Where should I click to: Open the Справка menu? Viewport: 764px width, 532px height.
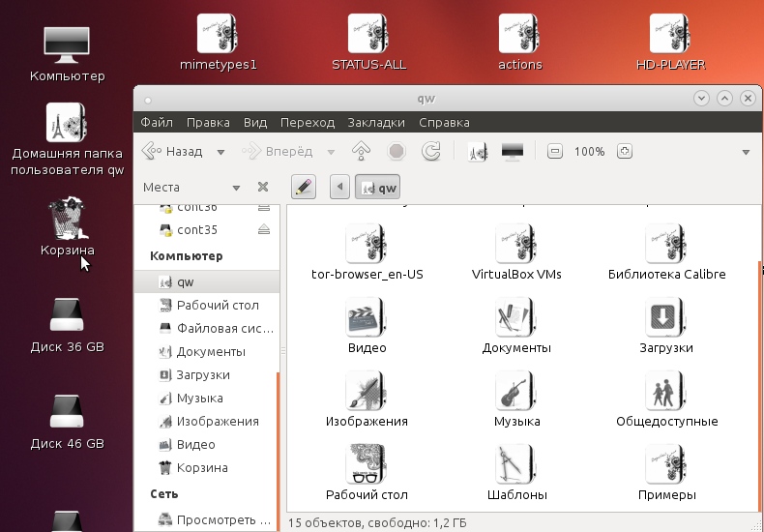(444, 122)
